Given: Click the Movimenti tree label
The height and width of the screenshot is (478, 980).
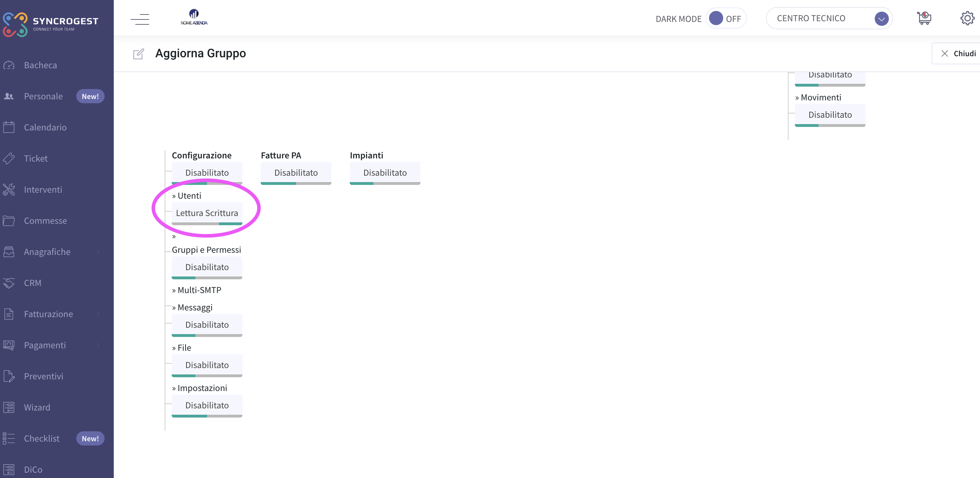Looking at the screenshot, I should (x=818, y=98).
